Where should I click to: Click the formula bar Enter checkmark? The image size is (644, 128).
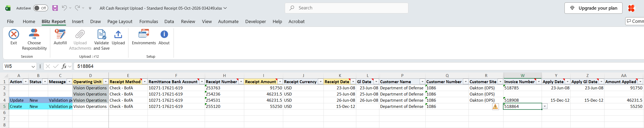(56, 66)
